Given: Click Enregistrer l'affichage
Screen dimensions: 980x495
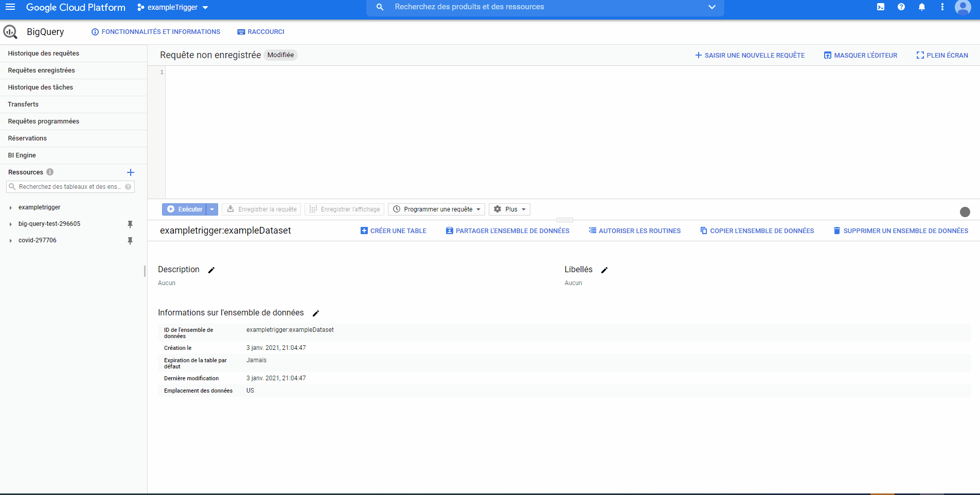Looking at the screenshot, I should 345,209.
